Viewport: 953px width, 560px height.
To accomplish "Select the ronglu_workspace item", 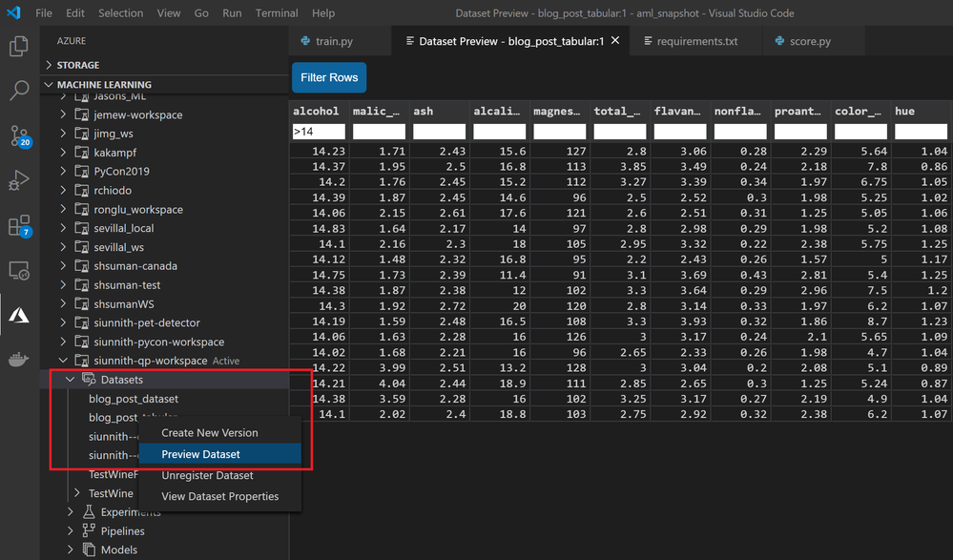I will click(x=138, y=209).
